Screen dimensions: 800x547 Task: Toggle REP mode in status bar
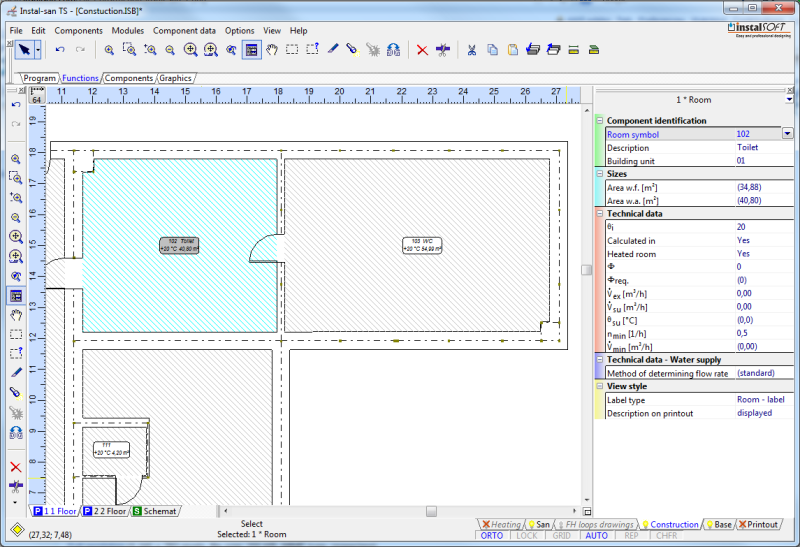coord(631,536)
